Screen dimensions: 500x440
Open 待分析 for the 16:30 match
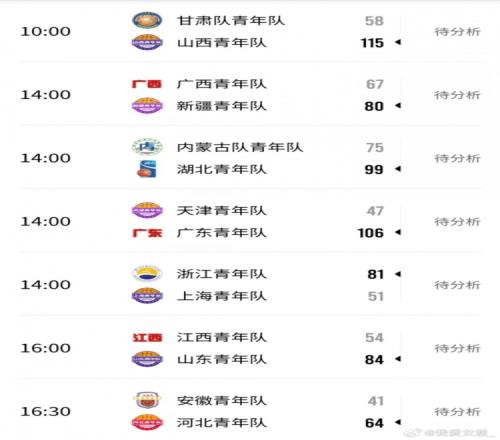click(457, 412)
